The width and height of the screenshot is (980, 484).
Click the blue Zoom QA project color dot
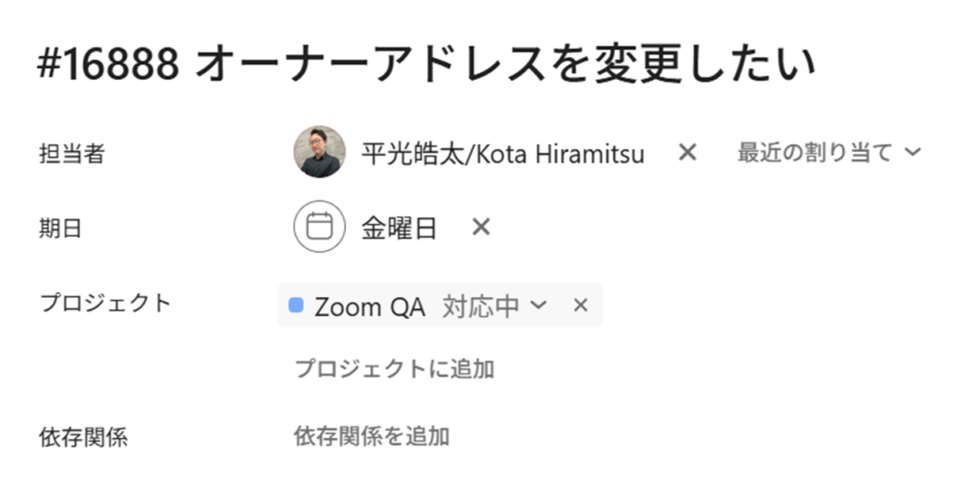[296, 305]
